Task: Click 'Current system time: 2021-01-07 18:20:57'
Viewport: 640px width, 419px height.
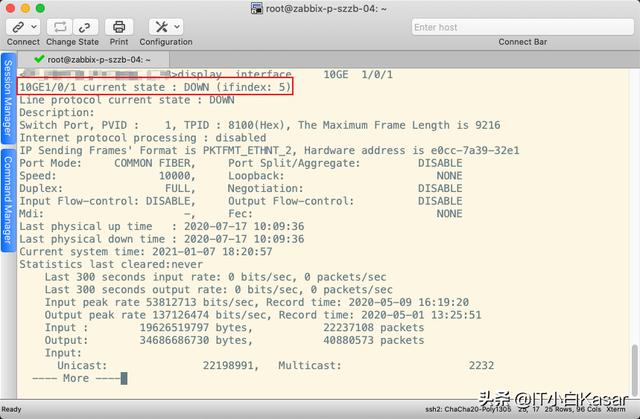Action: pos(146,252)
